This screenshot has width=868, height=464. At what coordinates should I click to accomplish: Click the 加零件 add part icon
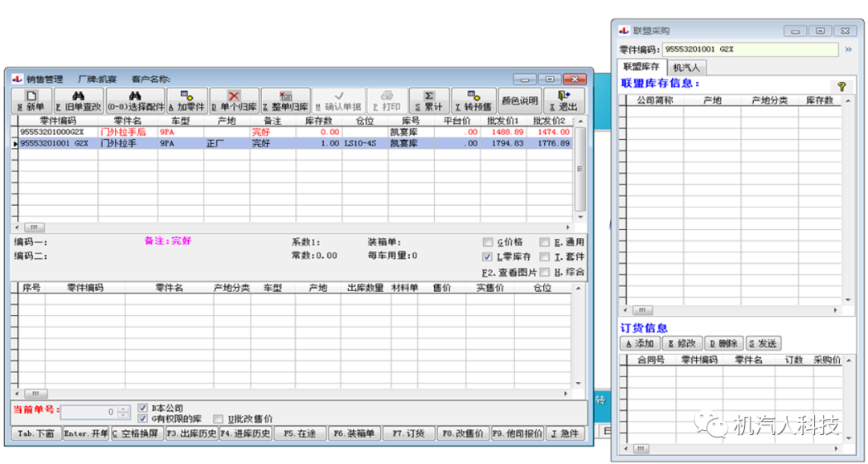(x=186, y=96)
